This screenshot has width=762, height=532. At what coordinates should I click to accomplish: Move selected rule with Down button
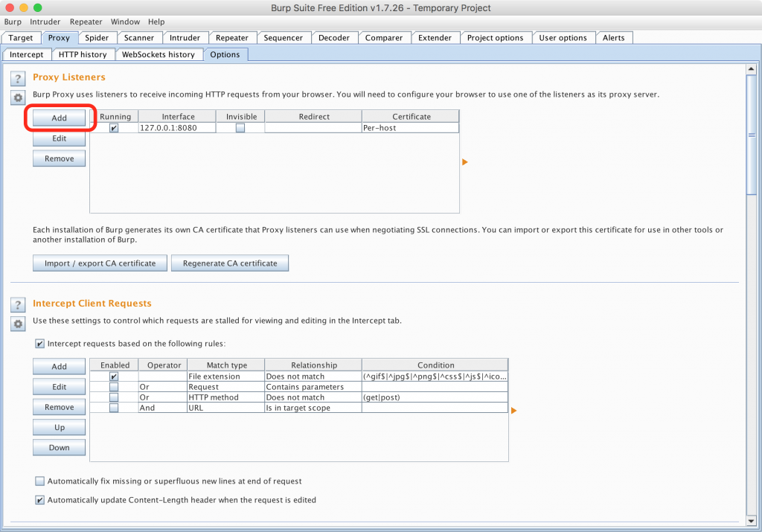[59, 448]
